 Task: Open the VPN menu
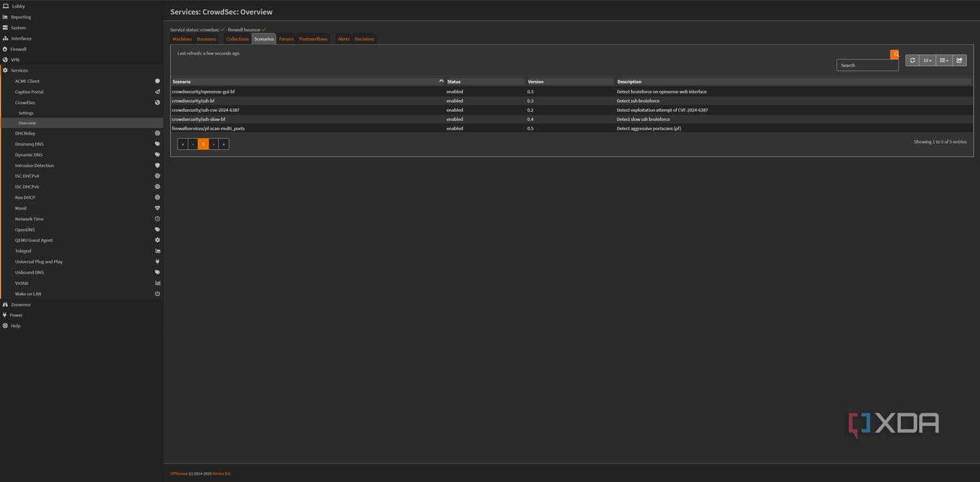15,60
